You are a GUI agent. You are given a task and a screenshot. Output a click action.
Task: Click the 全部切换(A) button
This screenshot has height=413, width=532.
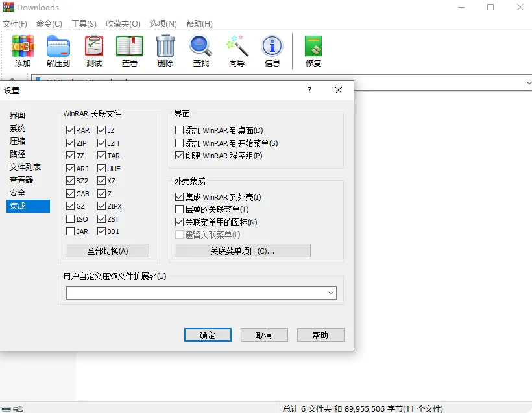pos(108,250)
